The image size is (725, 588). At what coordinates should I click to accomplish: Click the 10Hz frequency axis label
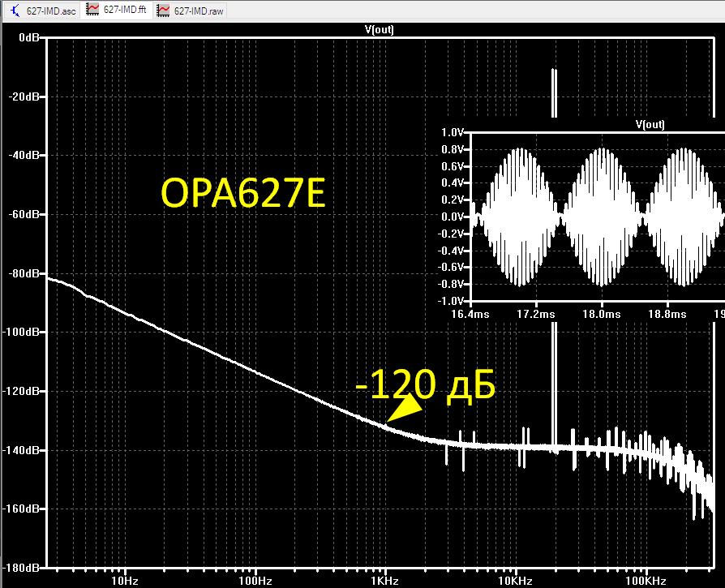coord(125,581)
